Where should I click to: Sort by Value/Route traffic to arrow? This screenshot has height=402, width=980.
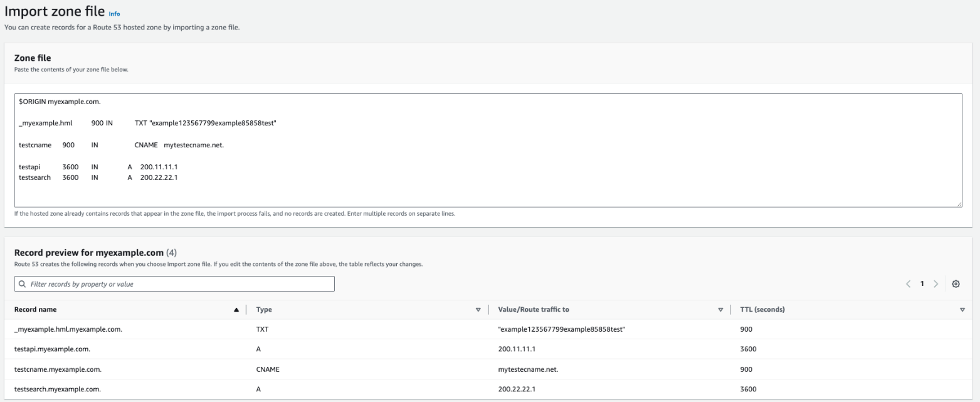720,310
